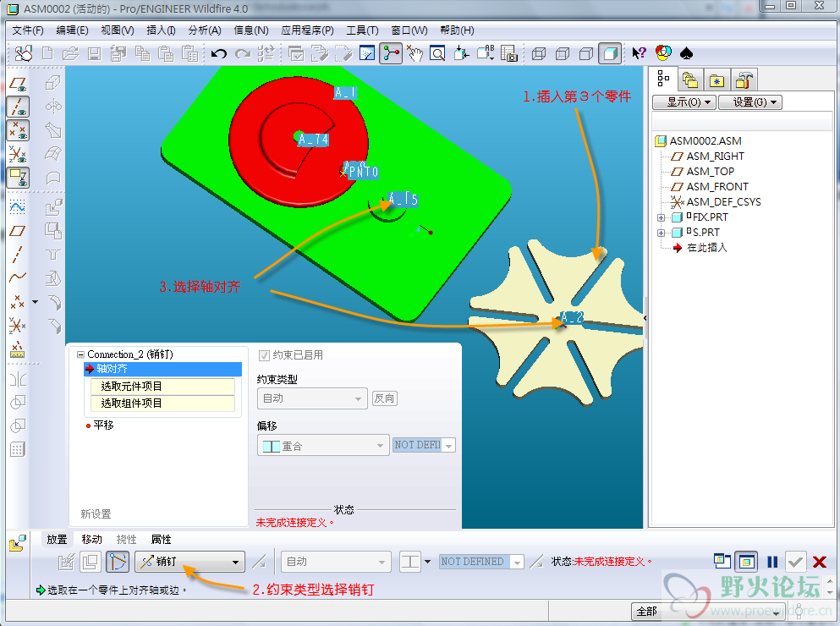Switch to the 移动 tab
The width and height of the screenshot is (840, 626).
[91, 539]
